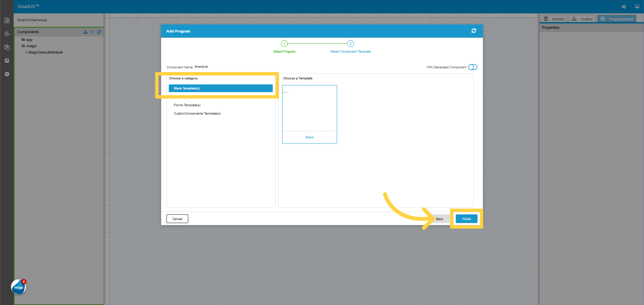Click step 1 Select Program circle

[284, 43]
